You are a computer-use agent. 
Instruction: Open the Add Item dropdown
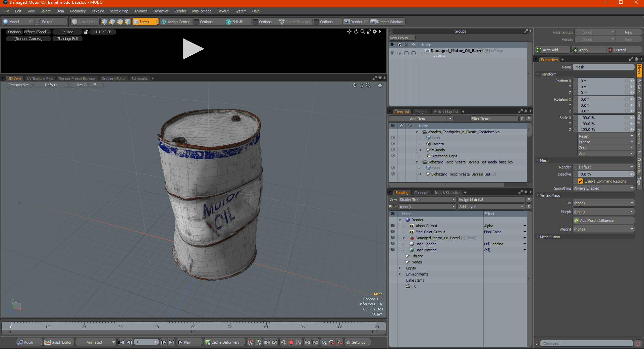click(x=421, y=119)
